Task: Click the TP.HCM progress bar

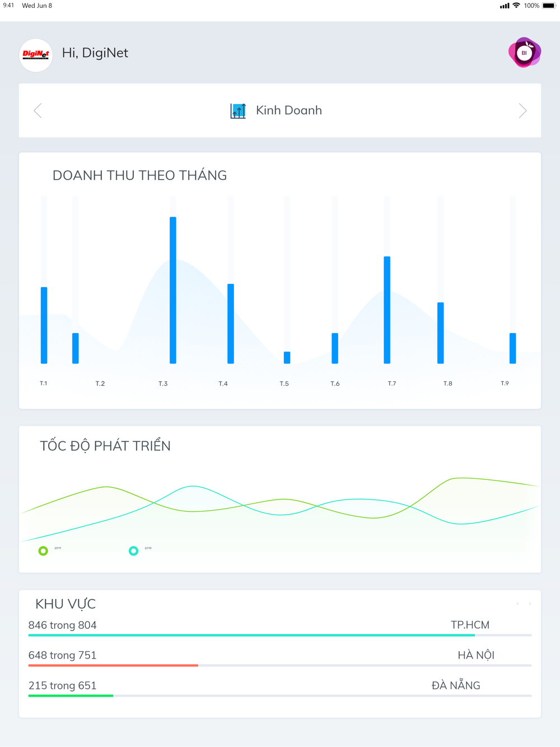Action: (x=251, y=636)
